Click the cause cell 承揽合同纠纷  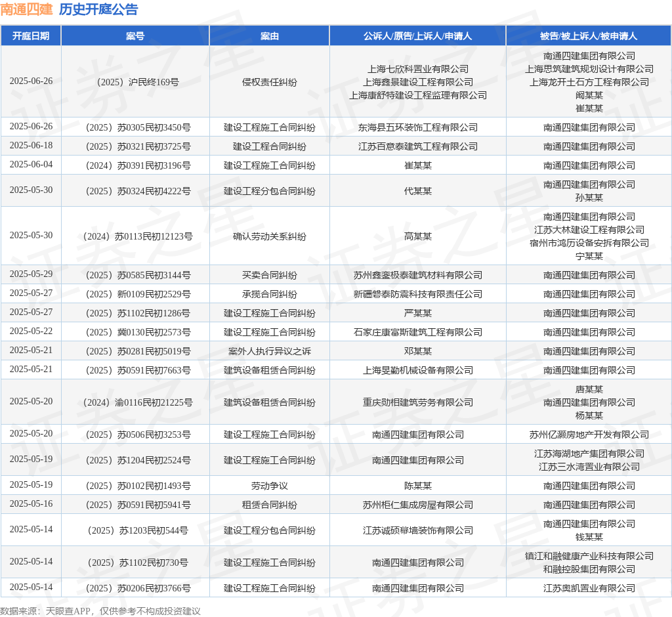click(270, 294)
